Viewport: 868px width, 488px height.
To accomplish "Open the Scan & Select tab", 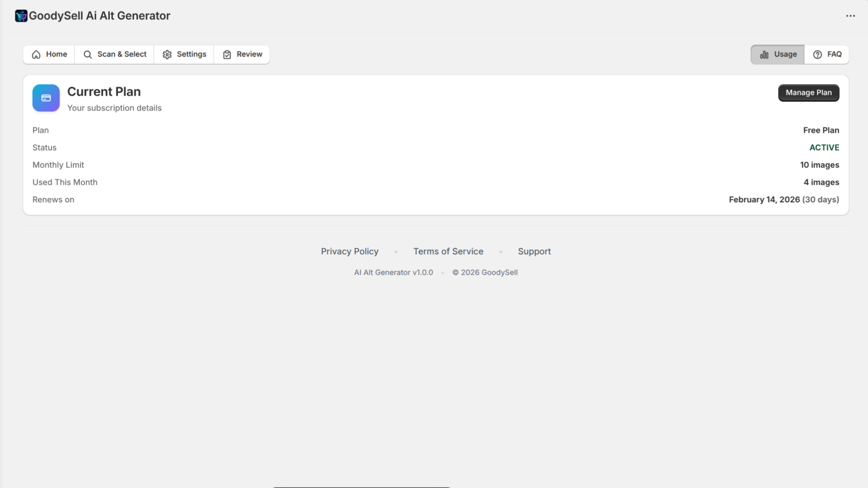I will [114, 54].
